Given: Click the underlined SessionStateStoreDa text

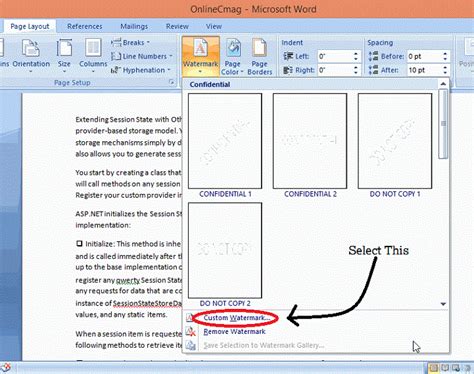Looking at the screenshot, I should 148,303.
